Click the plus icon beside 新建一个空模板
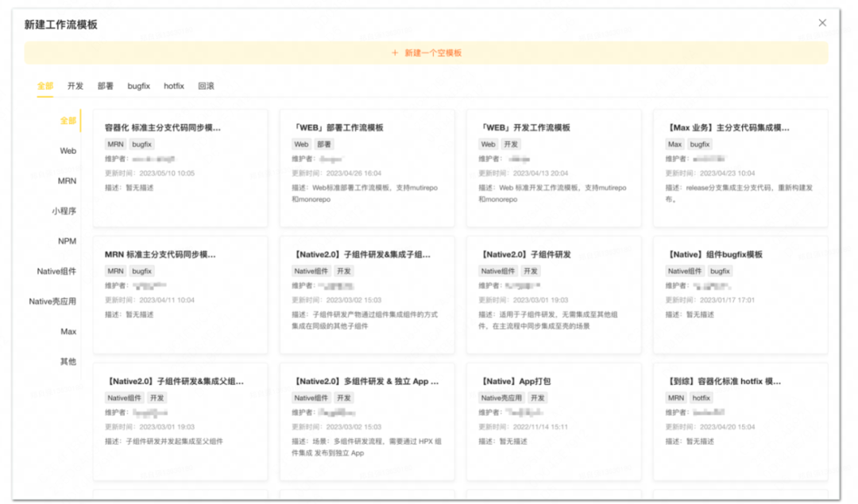The image size is (858, 504). [395, 53]
